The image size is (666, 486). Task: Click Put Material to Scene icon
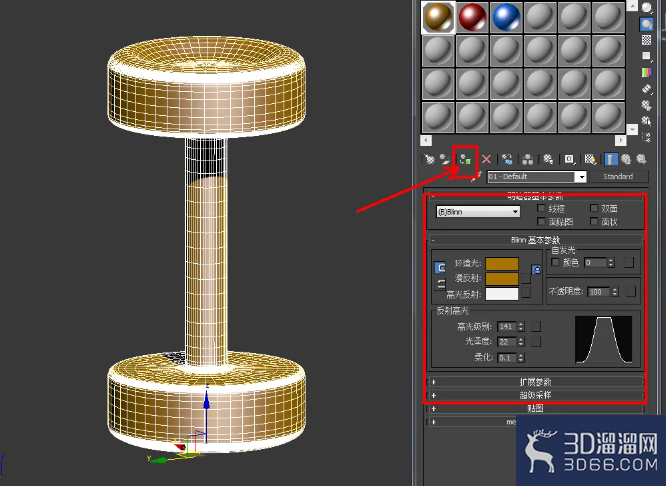(x=445, y=159)
